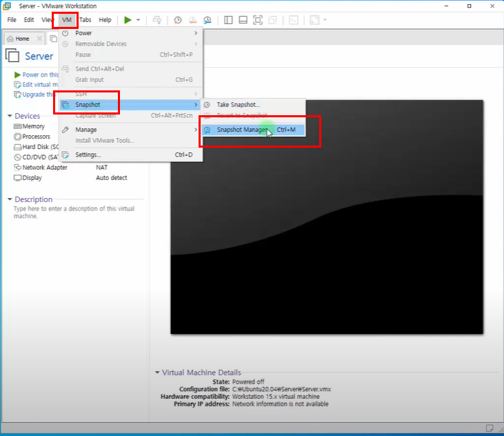The image size is (504, 436).
Task: Click the description text entry field
Action: pyautogui.click(x=74, y=212)
